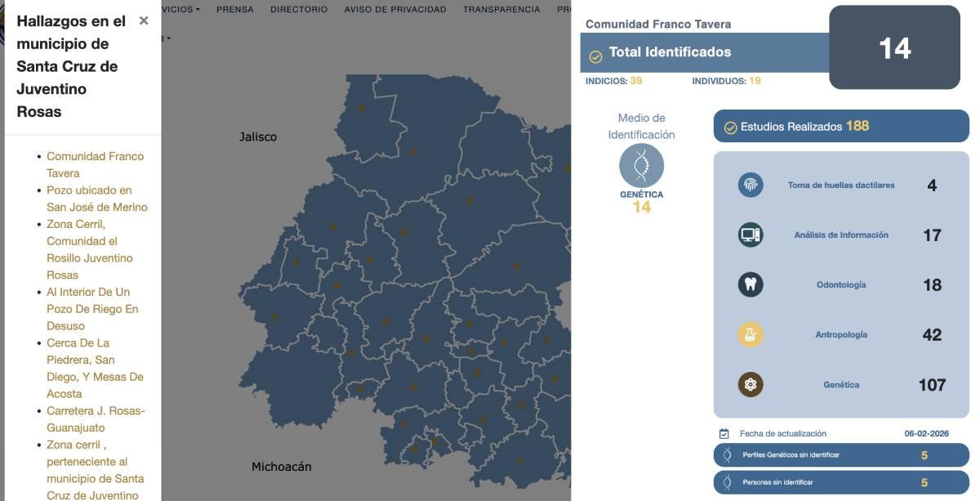Select Carretera J. Rosas-Guanajuato link
The width and height of the screenshot is (980, 501).
pyautogui.click(x=96, y=418)
